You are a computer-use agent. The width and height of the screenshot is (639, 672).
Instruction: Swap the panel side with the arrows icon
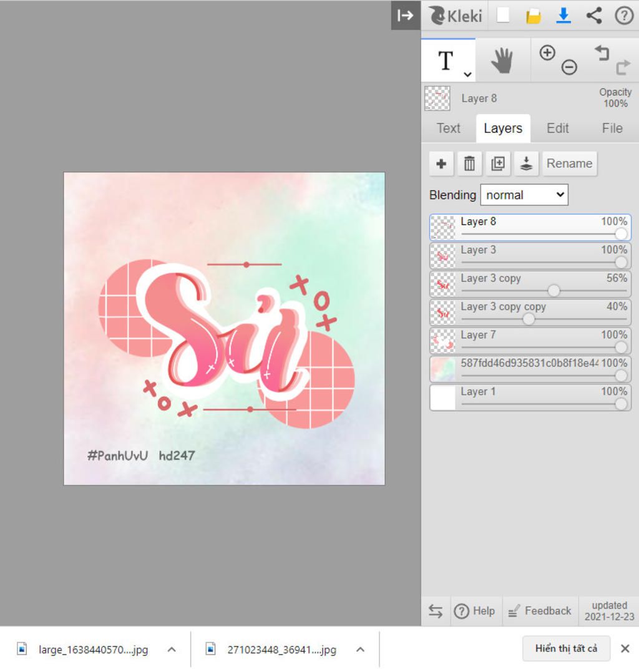click(x=436, y=611)
